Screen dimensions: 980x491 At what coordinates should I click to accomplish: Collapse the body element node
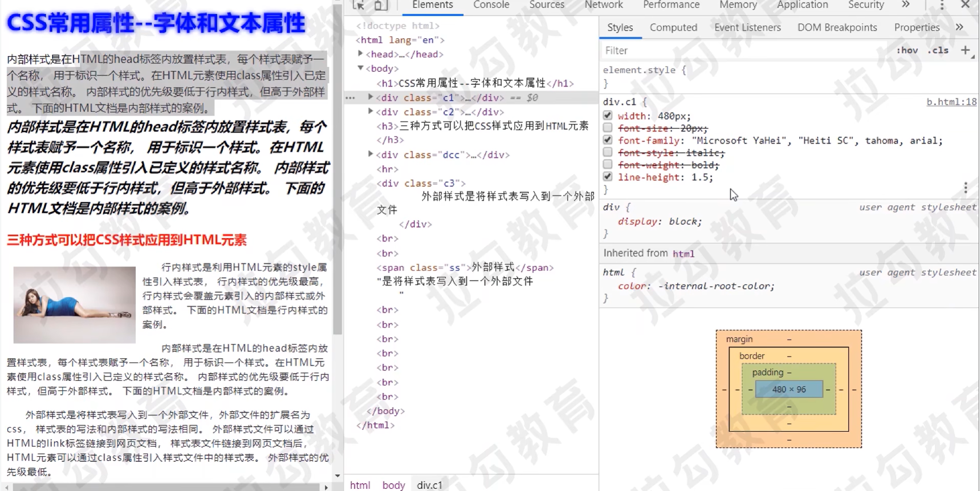(360, 68)
